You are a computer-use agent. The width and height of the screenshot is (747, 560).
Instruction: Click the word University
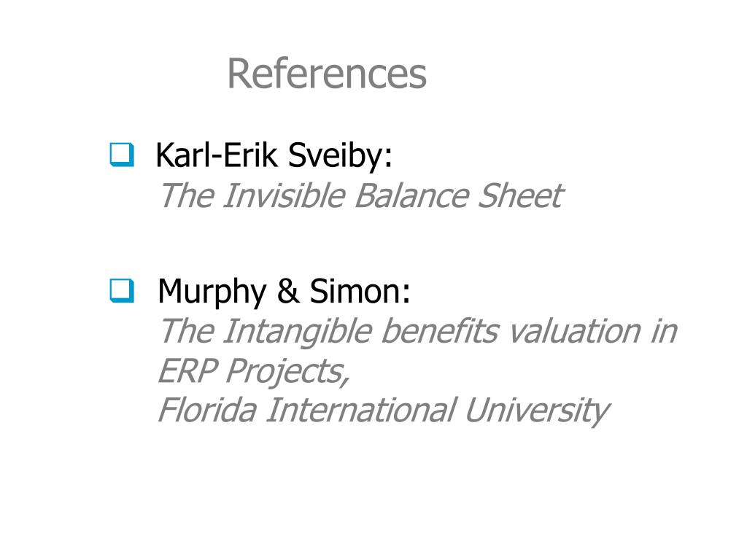click(537, 411)
